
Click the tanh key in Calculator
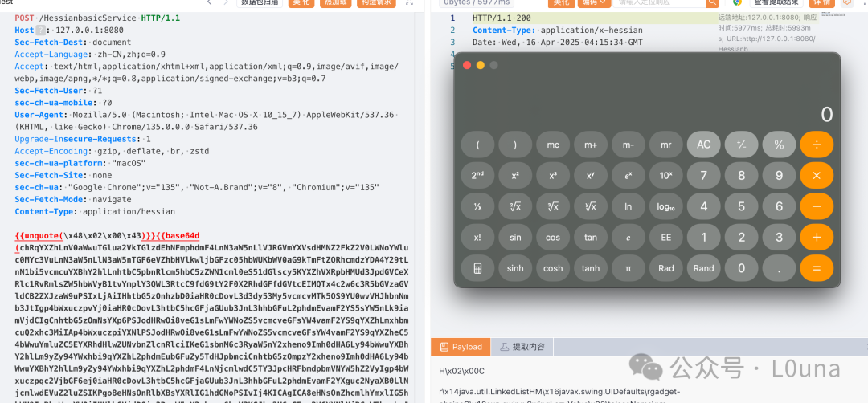[x=591, y=268]
